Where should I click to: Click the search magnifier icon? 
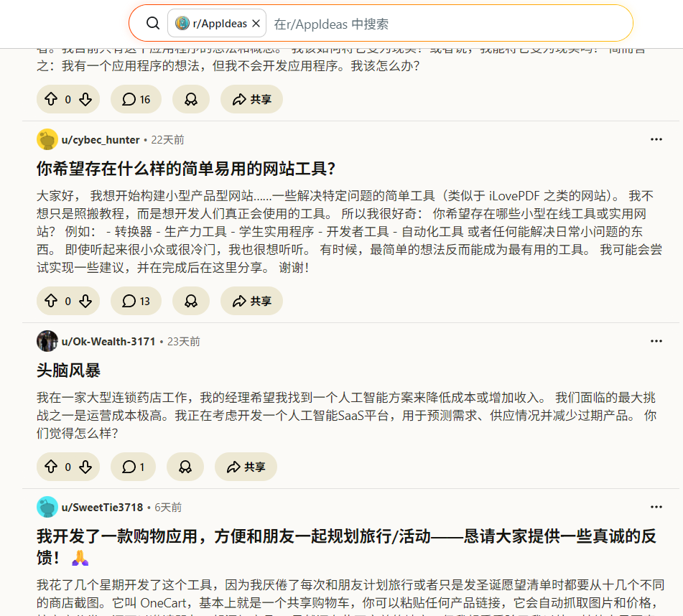(x=152, y=23)
